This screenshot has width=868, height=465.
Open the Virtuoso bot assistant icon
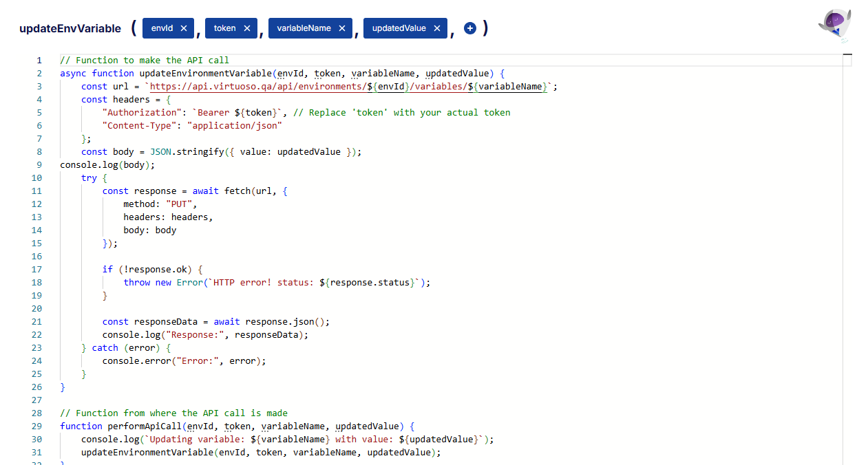click(834, 26)
